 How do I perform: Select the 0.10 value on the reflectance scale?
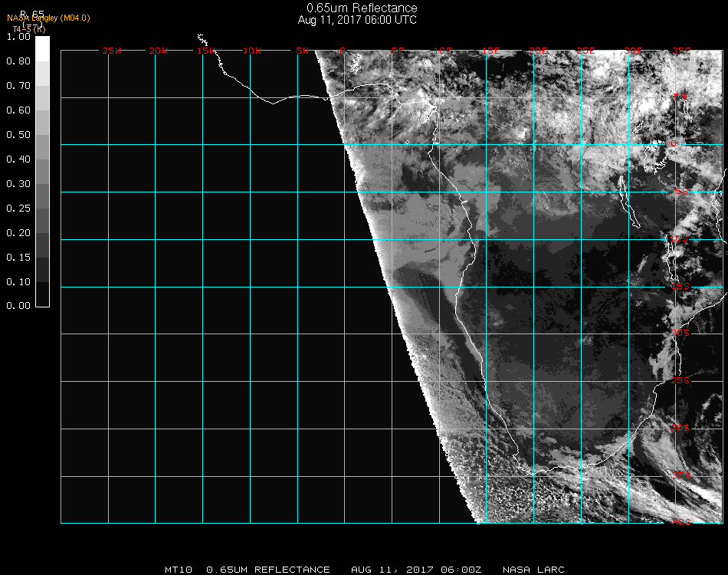pyautogui.click(x=18, y=282)
